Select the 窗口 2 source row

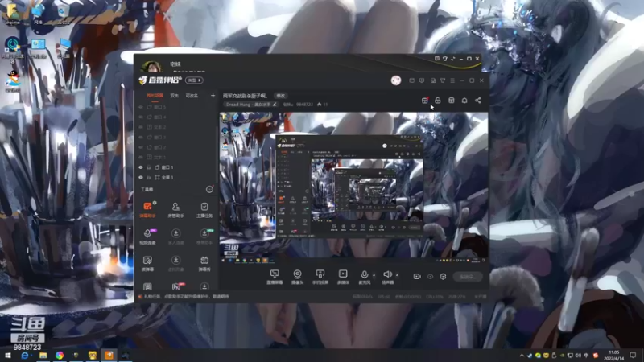(x=176, y=147)
